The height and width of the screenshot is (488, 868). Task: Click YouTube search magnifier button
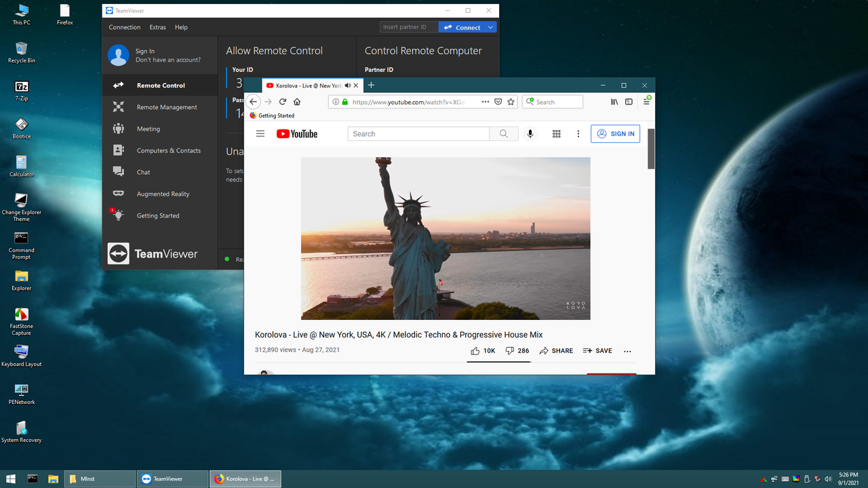[x=504, y=134]
